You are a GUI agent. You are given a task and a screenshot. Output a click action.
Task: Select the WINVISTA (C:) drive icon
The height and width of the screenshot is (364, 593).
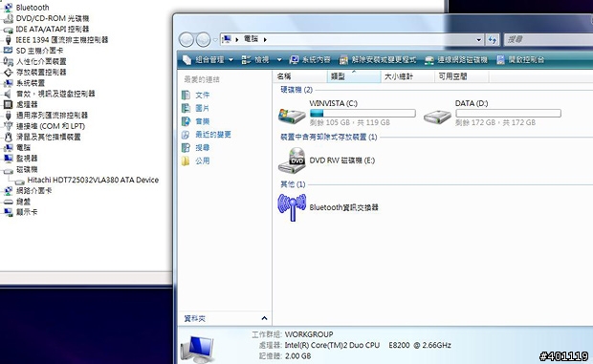point(292,116)
